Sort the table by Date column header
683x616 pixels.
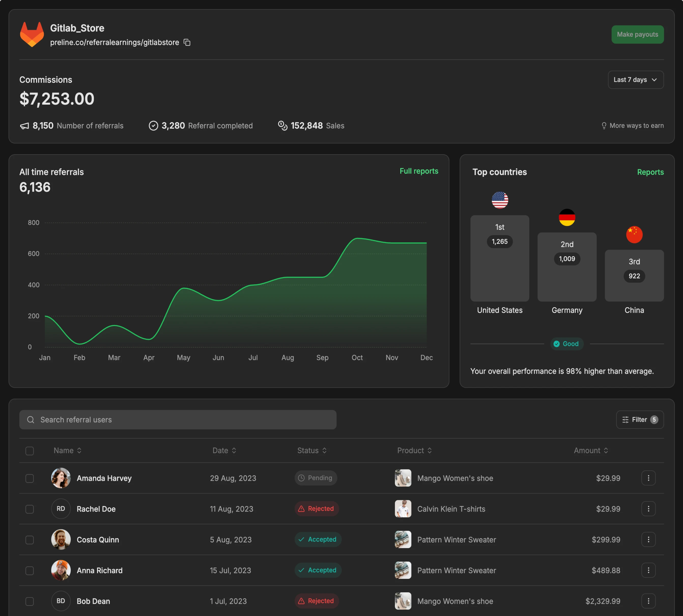pyautogui.click(x=224, y=451)
